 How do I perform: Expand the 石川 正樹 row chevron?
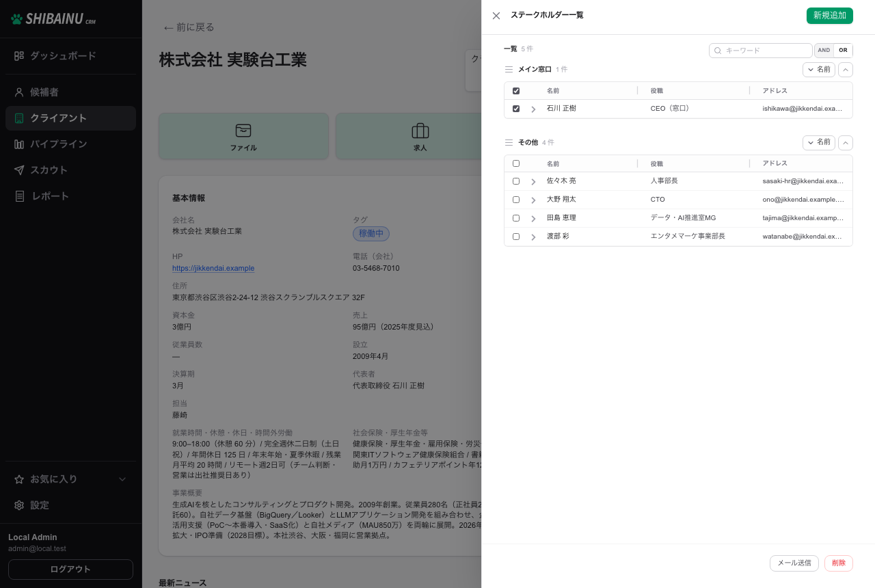533,109
